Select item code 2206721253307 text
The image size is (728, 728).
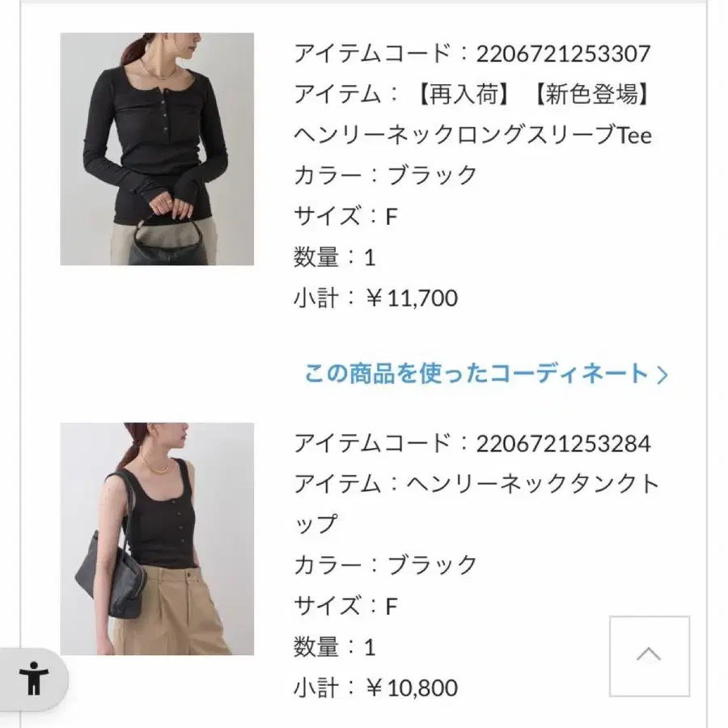[563, 53]
